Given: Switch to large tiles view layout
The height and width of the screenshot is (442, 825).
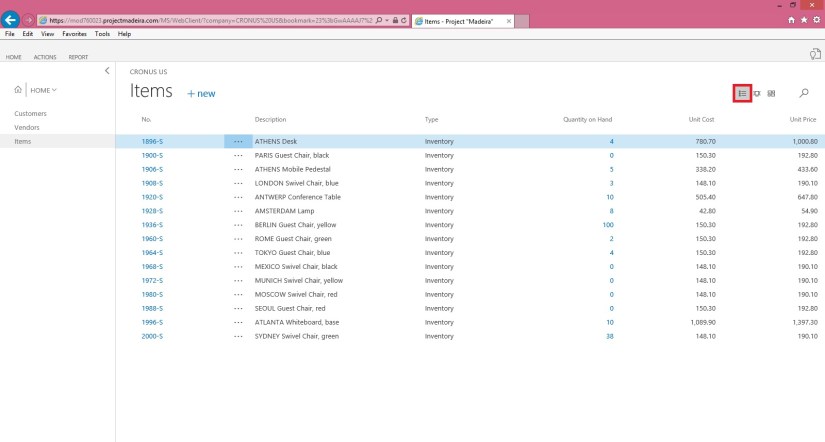Looking at the screenshot, I should (x=772, y=93).
